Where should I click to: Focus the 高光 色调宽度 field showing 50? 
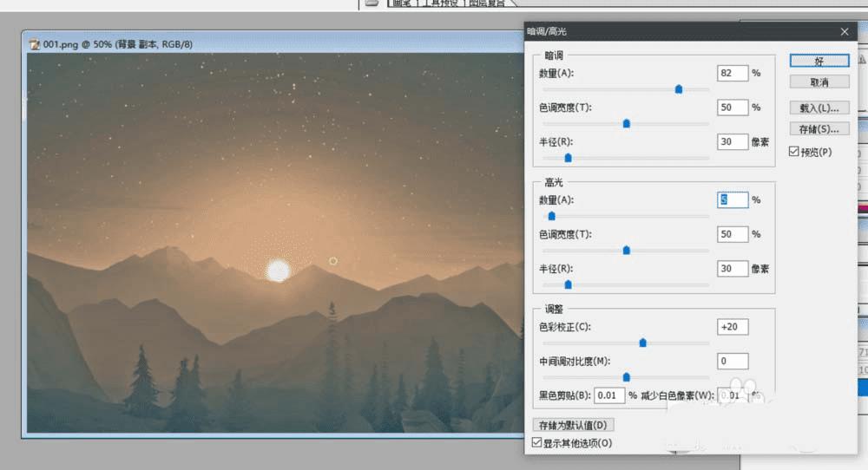pyautogui.click(x=733, y=234)
